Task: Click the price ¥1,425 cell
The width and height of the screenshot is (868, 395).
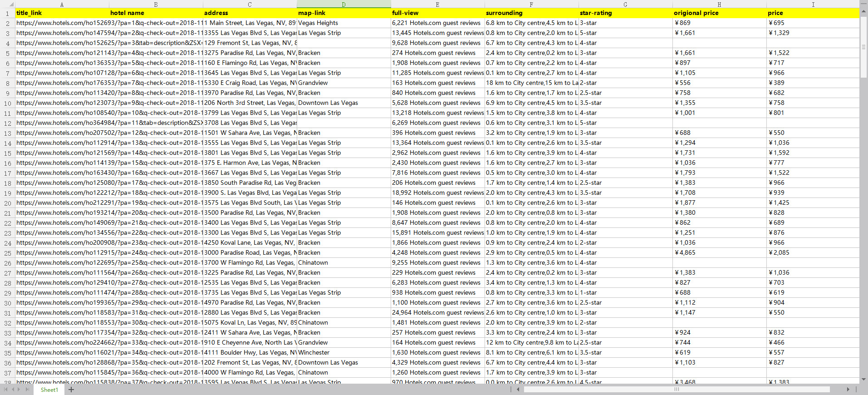Action: [x=813, y=203]
